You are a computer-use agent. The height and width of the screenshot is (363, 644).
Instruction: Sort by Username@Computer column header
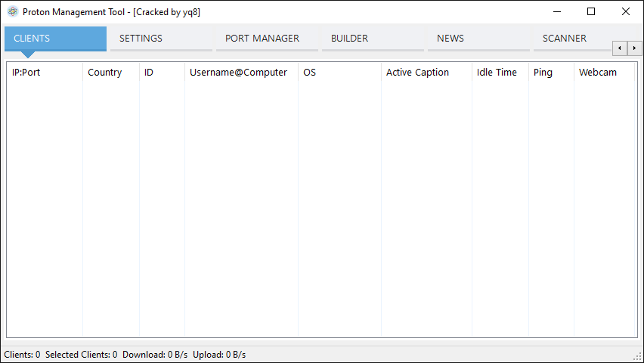tap(238, 73)
